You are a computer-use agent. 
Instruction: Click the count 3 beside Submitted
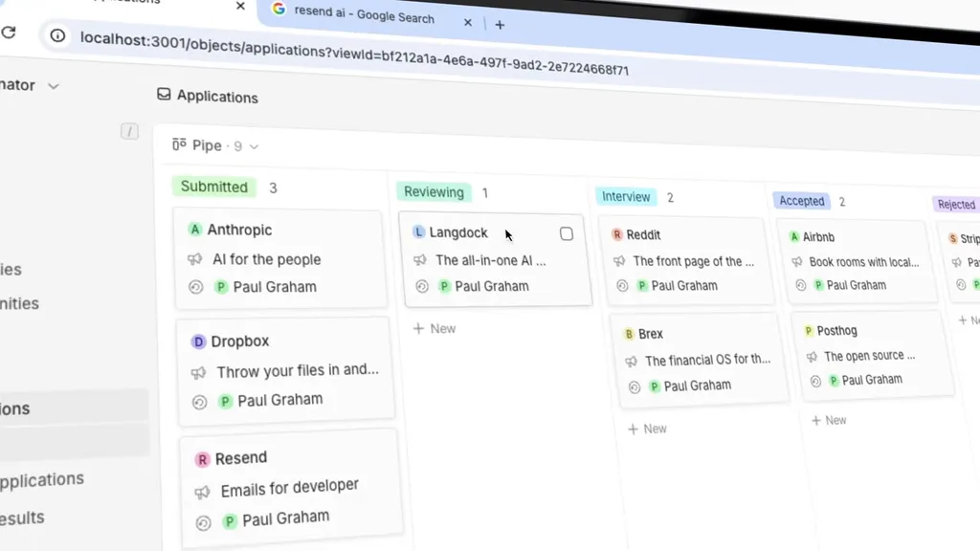point(273,188)
